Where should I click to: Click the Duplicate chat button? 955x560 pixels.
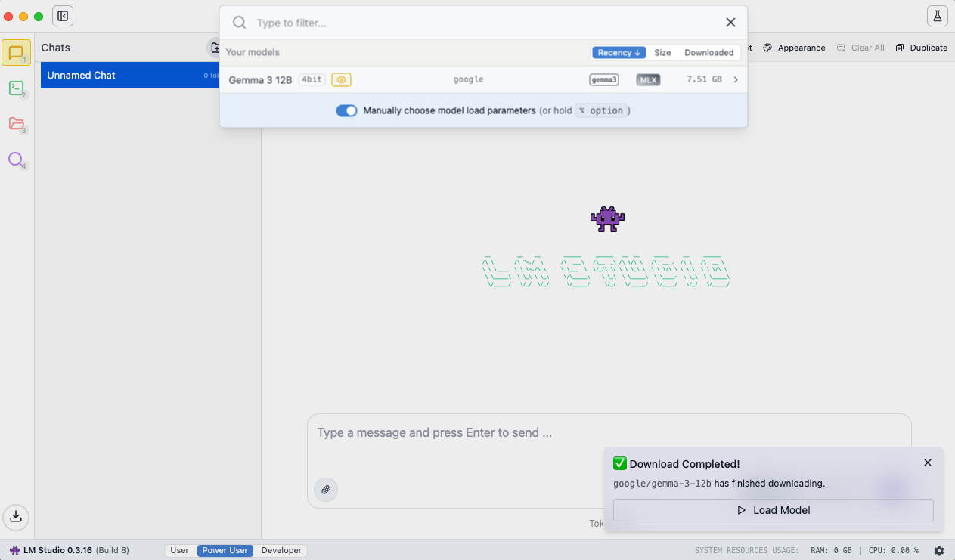[x=922, y=48]
